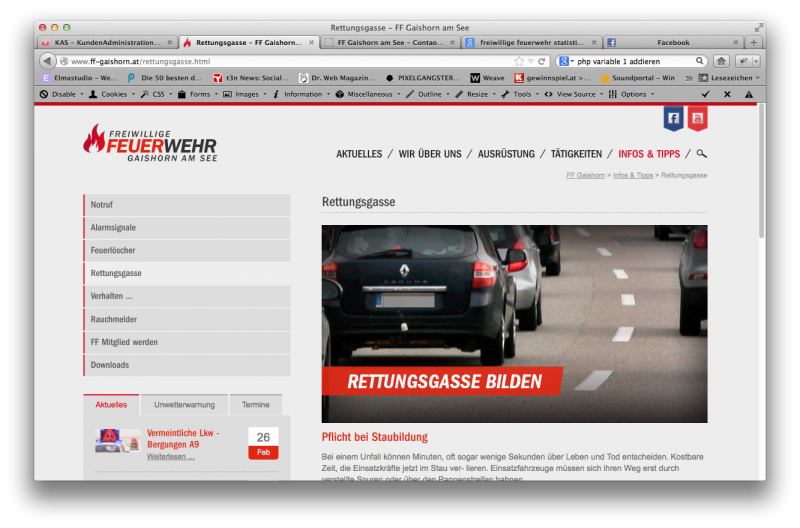This screenshot has height=528, width=800.
Task: Open the Outline dropdown menu
Action: 428,94
